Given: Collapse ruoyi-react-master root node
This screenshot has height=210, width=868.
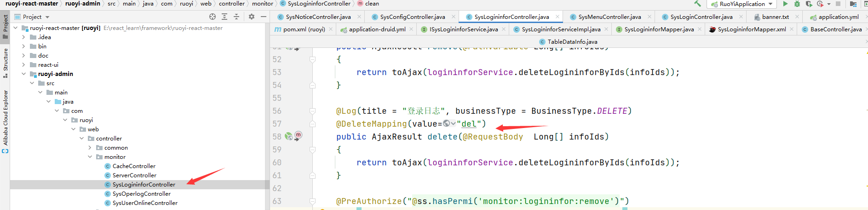Looking at the screenshot, I should point(16,28).
